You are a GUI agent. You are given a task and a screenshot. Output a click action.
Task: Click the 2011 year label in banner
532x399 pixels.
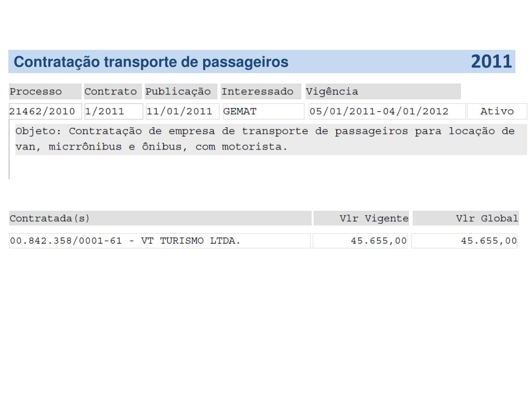coord(491,62)
